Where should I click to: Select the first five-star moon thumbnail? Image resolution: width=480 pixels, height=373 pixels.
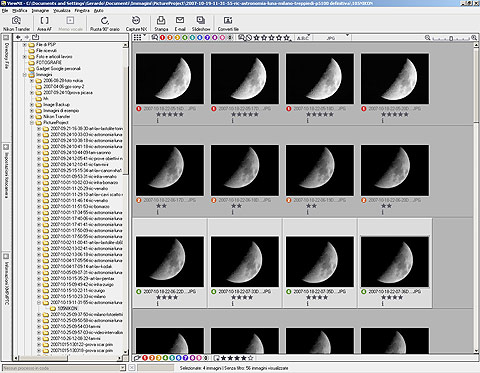(170, 79)
